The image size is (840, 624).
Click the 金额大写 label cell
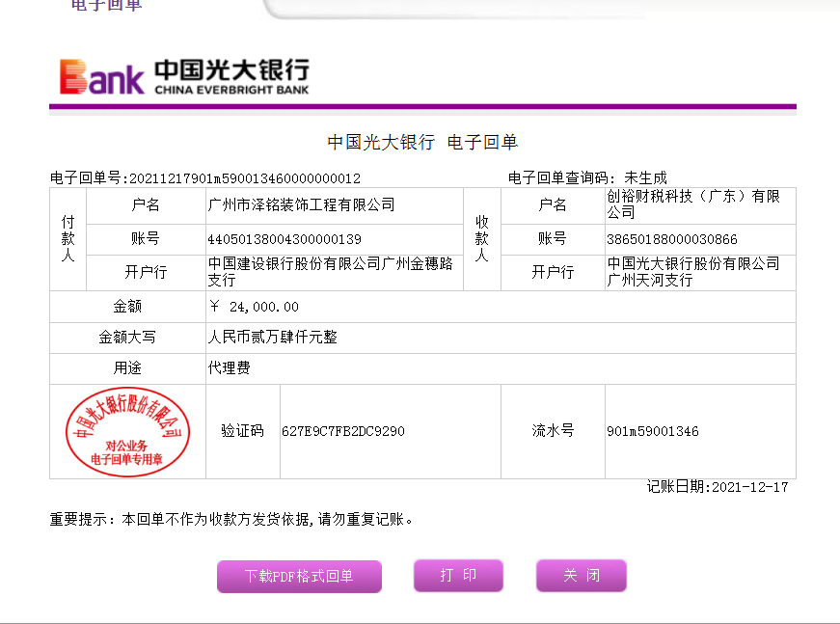(x=127, y=338)
